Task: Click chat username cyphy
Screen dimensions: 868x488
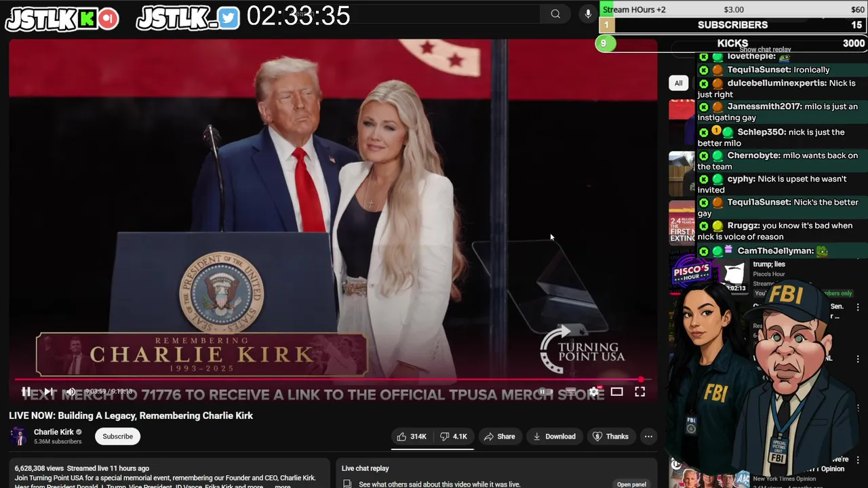Action: point(741,179)
